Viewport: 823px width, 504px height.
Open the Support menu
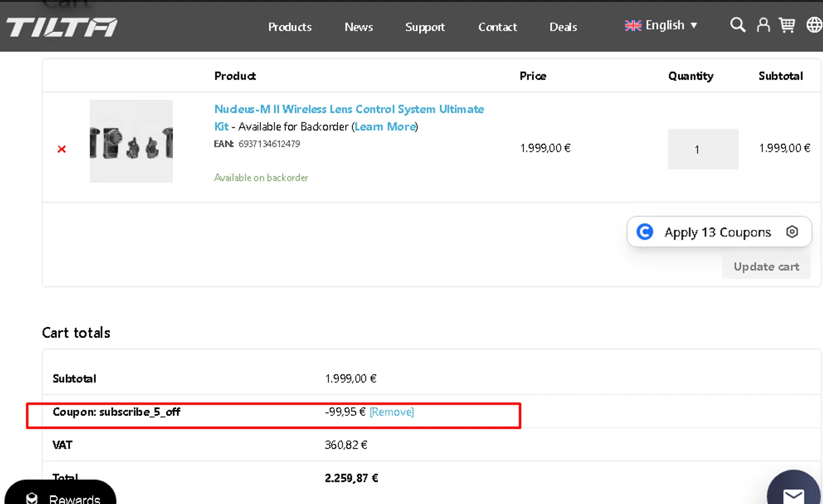point(425,27)
